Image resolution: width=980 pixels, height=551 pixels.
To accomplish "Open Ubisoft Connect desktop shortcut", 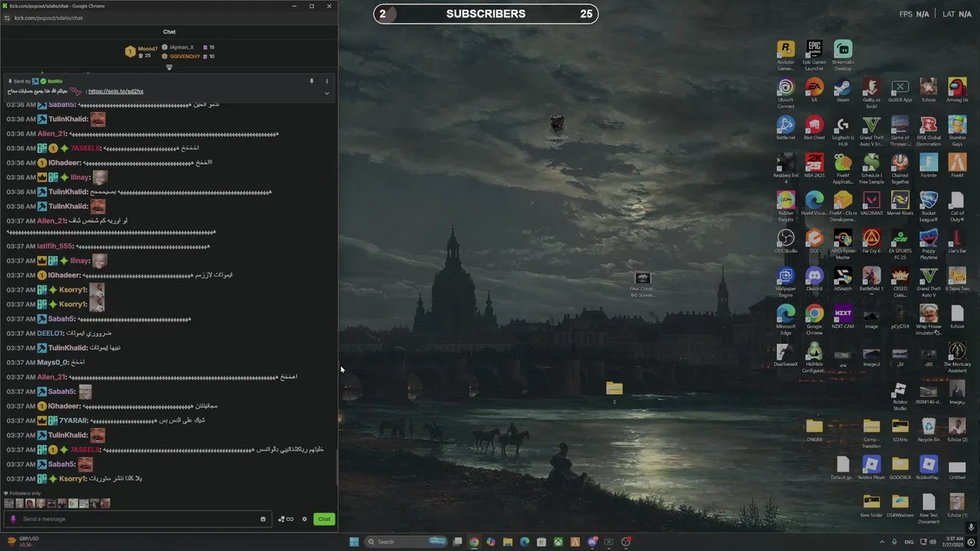I will [786, 93].
